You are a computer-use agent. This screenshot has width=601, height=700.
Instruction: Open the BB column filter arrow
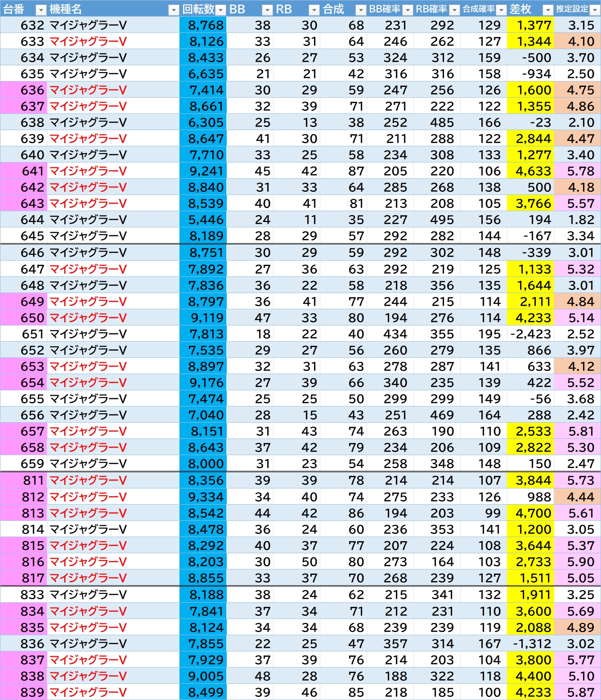click(267, 10)
